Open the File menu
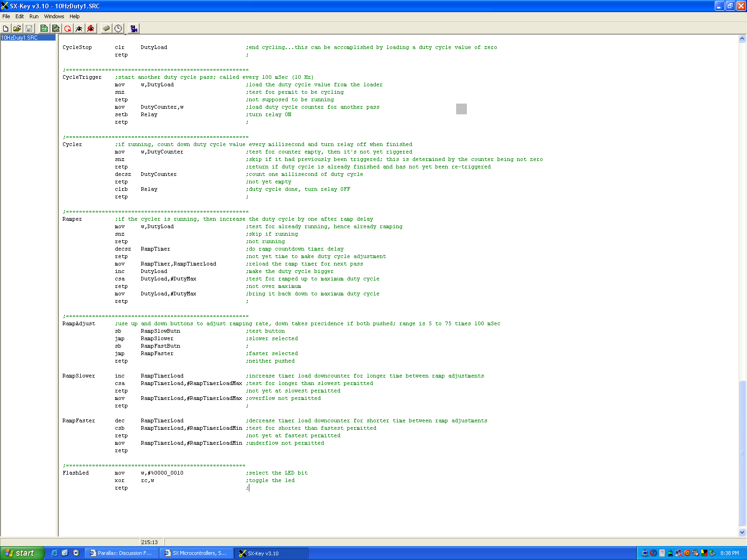 coord(6,16)
